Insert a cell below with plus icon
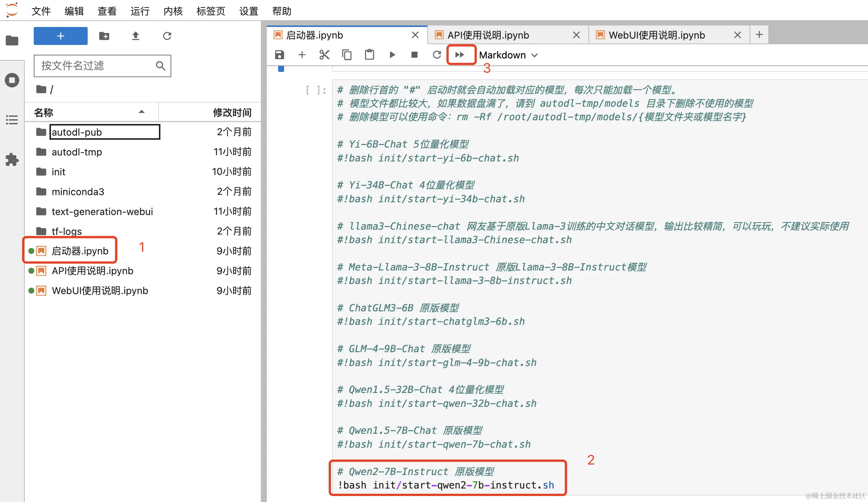Viewport: 868px width, 502px height. (x=302, y=55)
